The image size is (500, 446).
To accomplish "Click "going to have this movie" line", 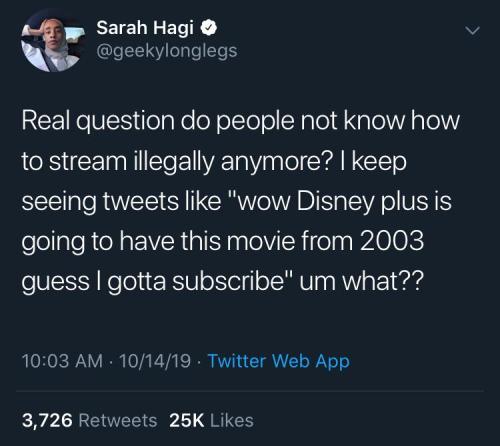I will pyautogui.click(x=159, y=242).
